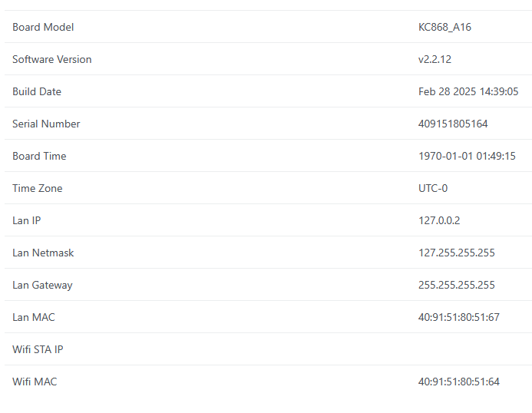This screenshot has height=413, width=532.
Task: Click the Time Zone label
Action: tap(38, 188)
